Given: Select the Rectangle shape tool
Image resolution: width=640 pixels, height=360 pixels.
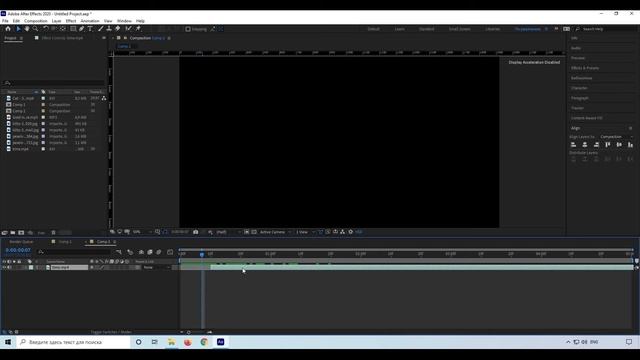Looking at the screenshot, I should coord(73,29).
